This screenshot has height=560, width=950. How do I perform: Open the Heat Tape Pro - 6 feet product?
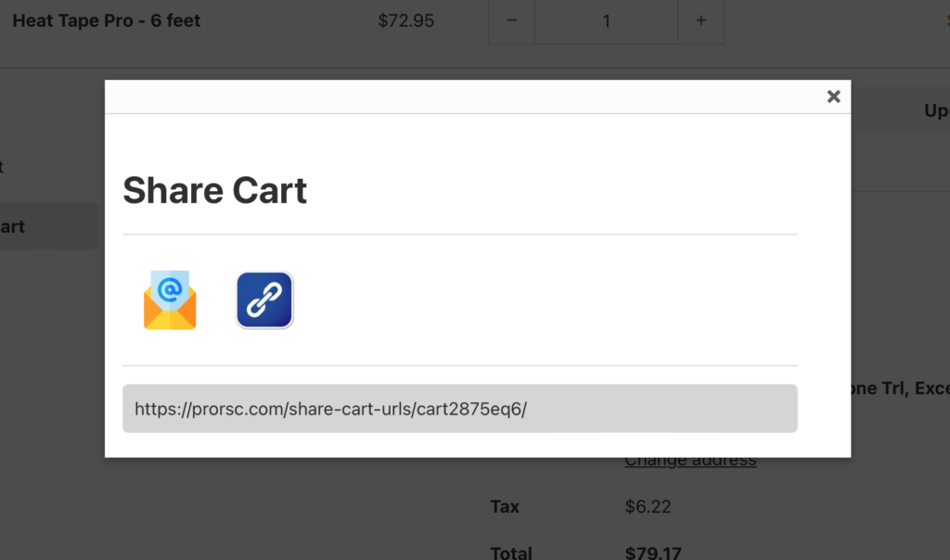coord(106,20)
